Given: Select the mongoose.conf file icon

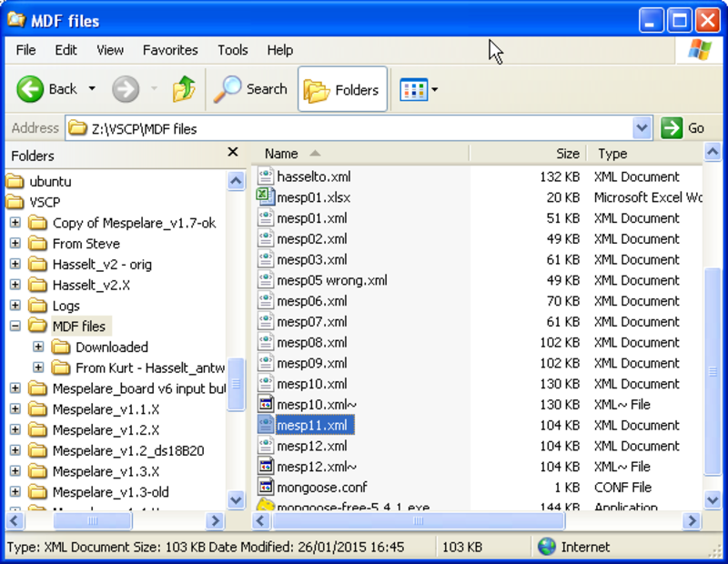Looking at the screenshot, I should click(265, 487).
